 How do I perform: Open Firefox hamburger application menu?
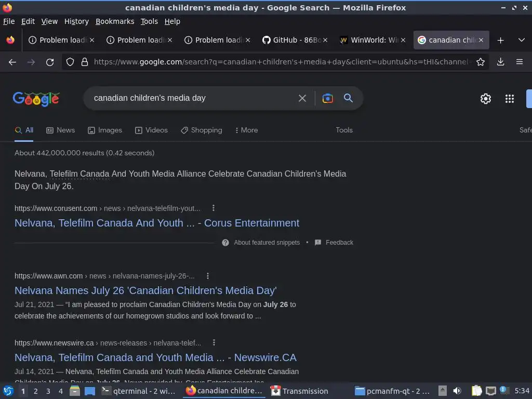click(520, 62)
